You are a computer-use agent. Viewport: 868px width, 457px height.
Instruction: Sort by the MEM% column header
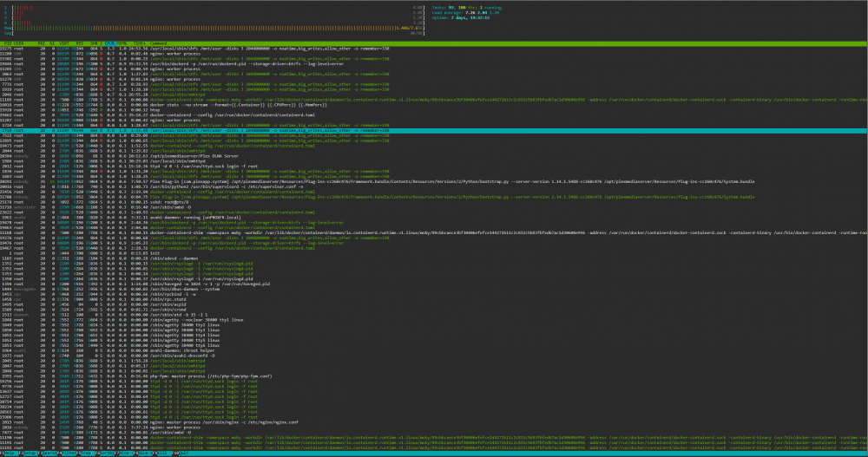click(x=122, y=43)
